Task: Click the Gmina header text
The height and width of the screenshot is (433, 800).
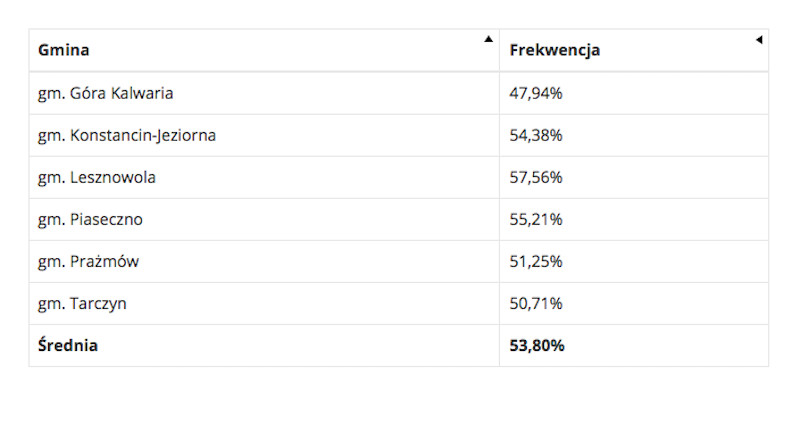Action: click(x=64, y=50)
